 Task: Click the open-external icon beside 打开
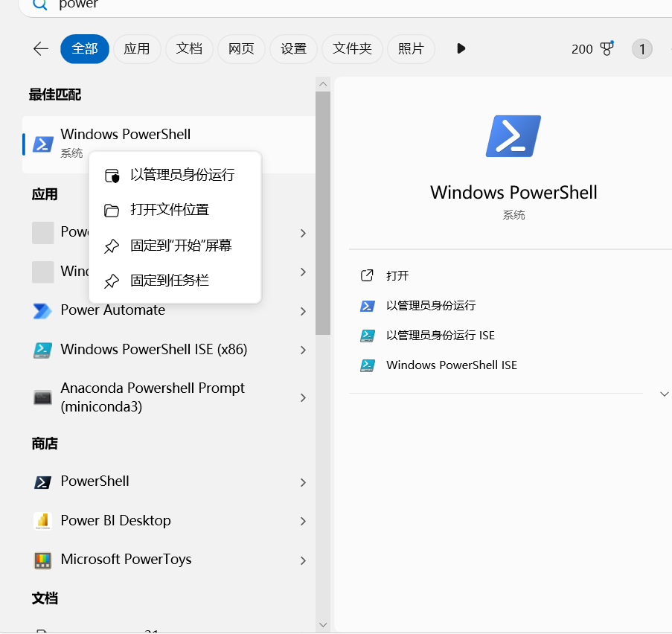(x=367, y=275)
